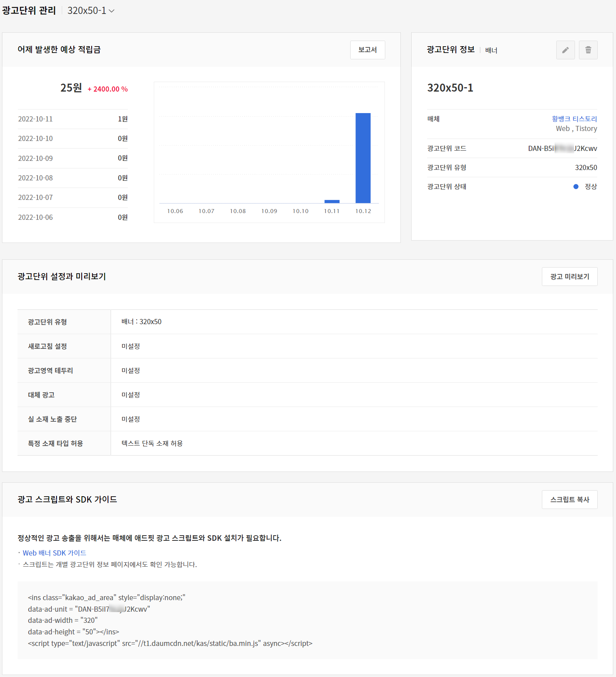Click the data-ad-width = "320" line
Viewport: 616px width, 677px height.
[63, 620]
